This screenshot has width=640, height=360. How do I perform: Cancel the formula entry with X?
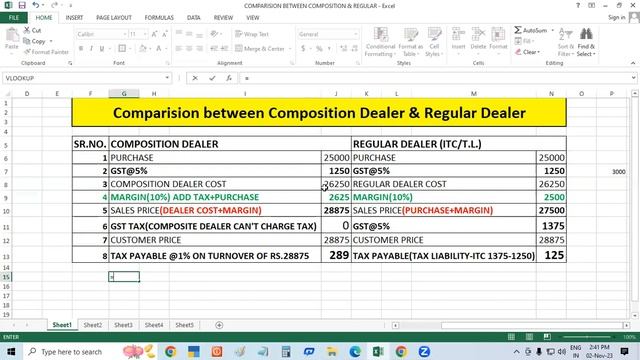[x=195, y=78]
